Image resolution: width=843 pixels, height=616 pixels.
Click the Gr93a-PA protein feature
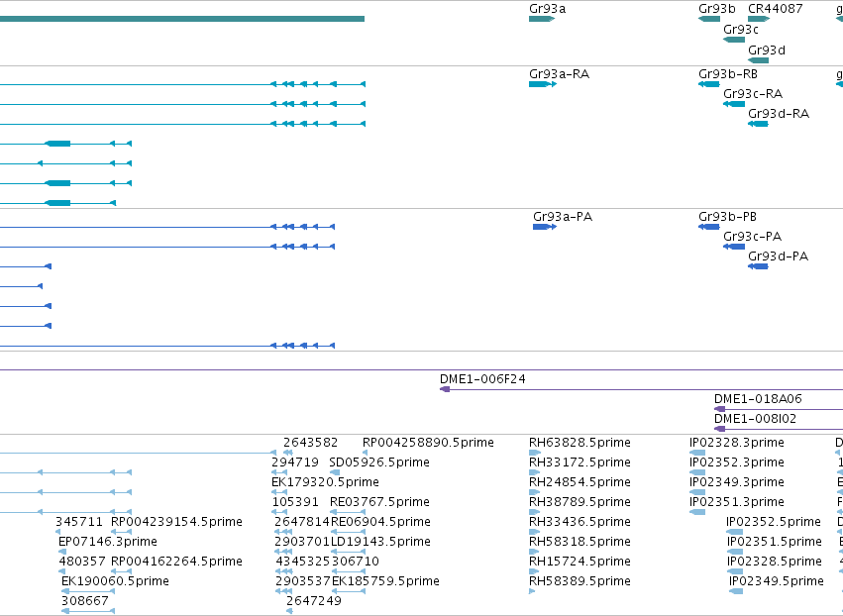[545, 227]
